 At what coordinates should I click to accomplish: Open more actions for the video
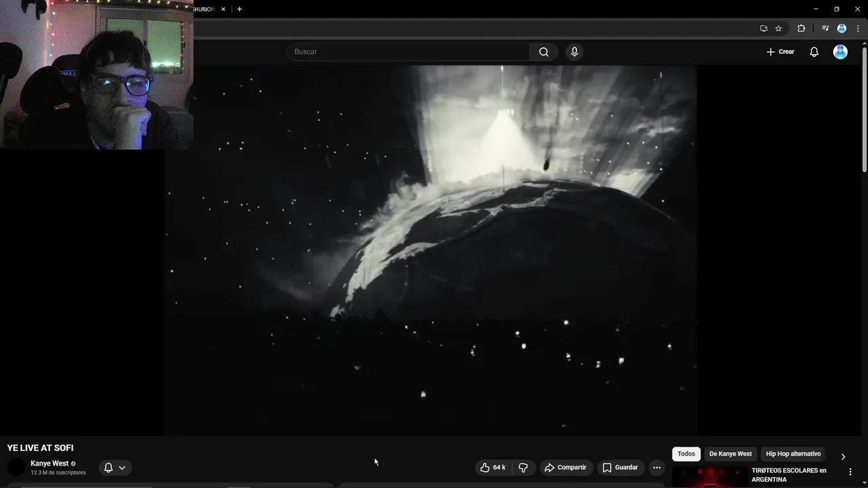(656, 468)
